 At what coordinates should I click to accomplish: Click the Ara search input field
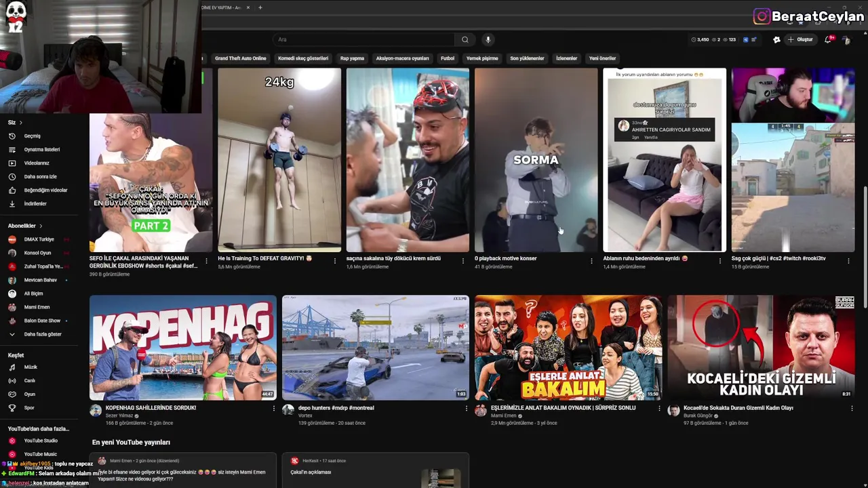(363, 39)
